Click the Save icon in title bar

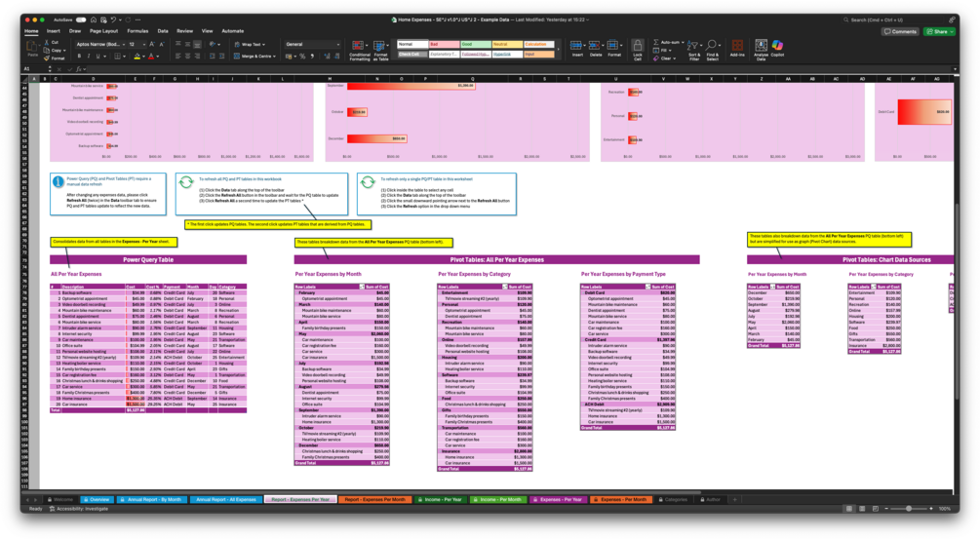pos(103,20)
